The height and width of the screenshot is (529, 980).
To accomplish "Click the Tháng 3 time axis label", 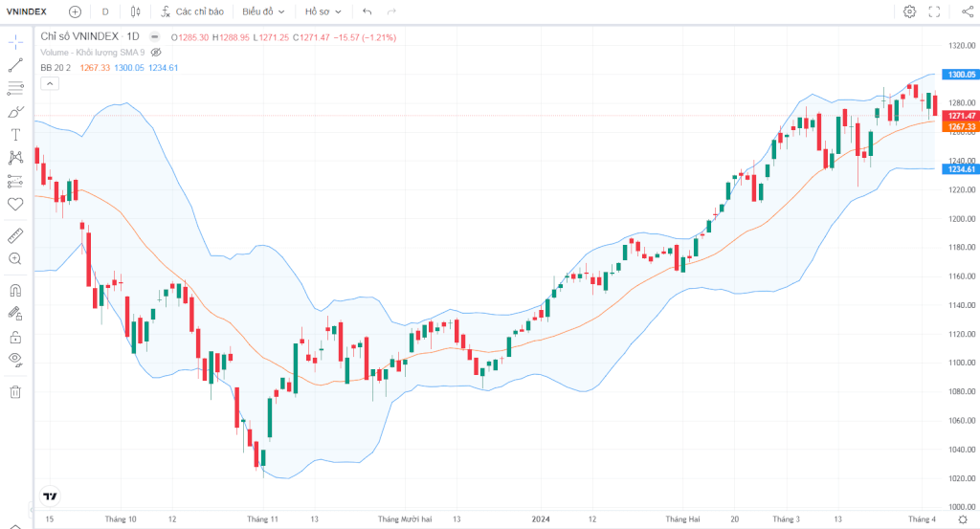I will tap(787, 519).
